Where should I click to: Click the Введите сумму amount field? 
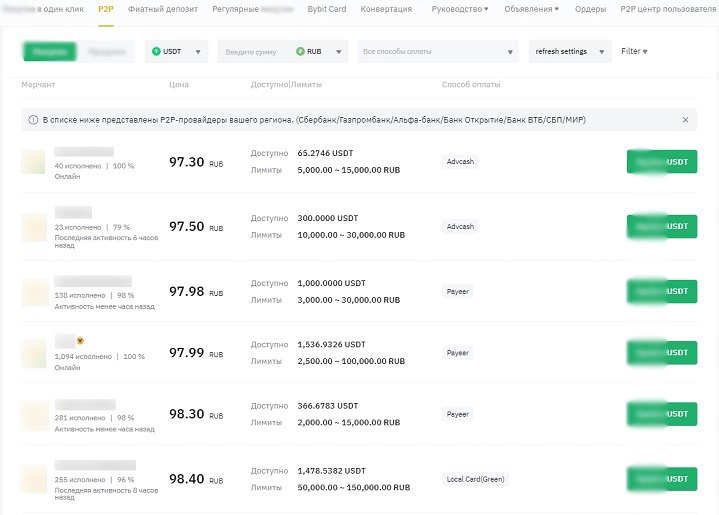coord(251,52)
